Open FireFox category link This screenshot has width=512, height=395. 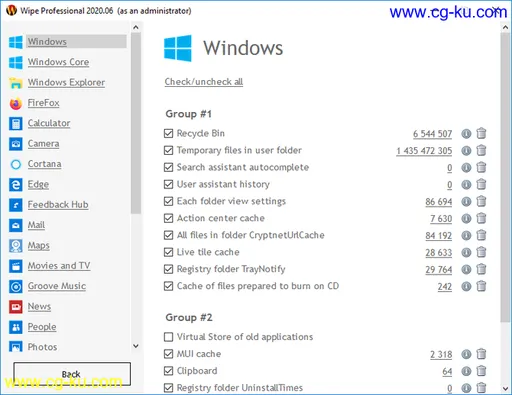44,103
